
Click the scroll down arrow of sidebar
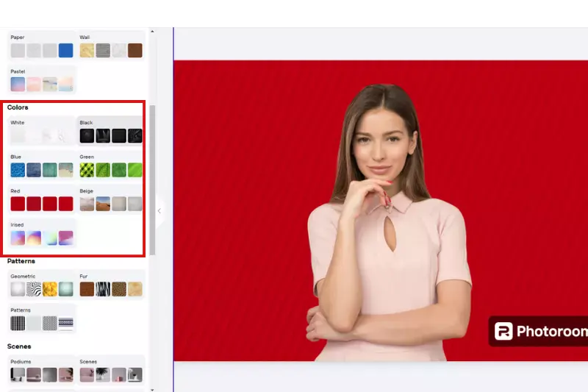152,388
